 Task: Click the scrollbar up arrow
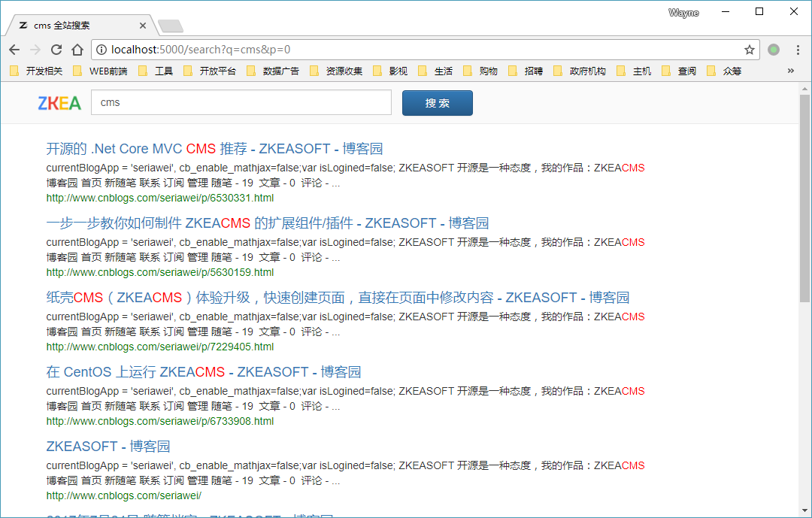tap(804, 89)
